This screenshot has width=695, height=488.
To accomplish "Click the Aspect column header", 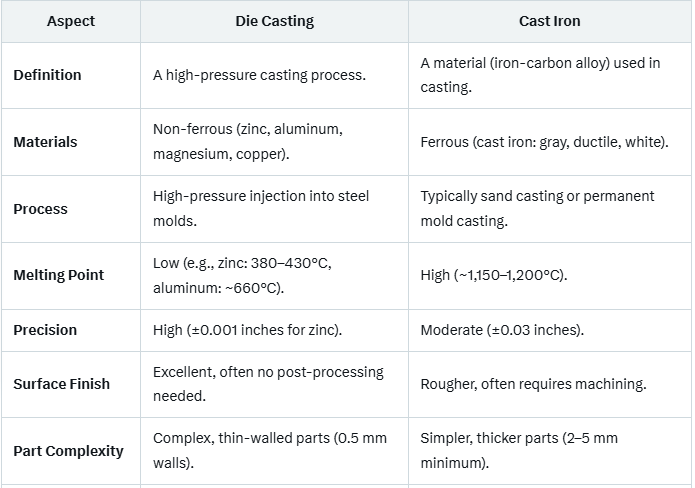I will click(x=70, y=21).
